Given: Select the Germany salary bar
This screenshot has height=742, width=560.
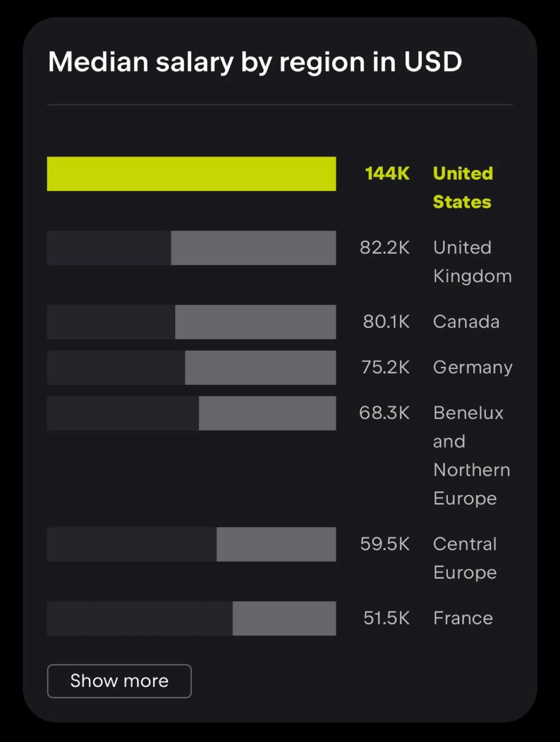Looking at the screenshot, I should [191, 368].
